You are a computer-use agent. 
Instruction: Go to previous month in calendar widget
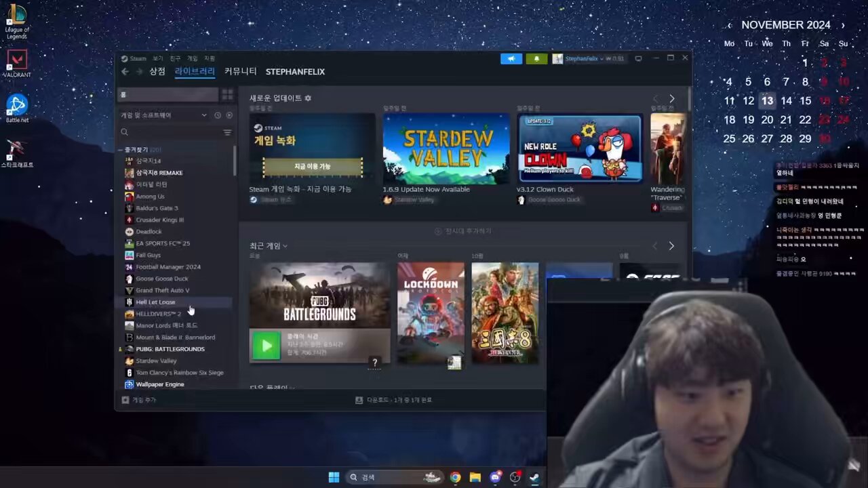tap(730, 25)
